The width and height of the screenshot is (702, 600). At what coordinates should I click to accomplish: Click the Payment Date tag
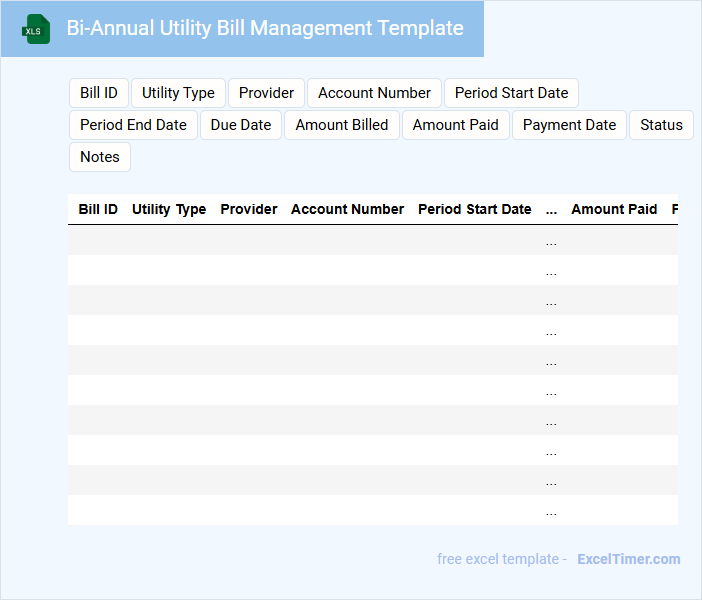click(x=569, y=125)
